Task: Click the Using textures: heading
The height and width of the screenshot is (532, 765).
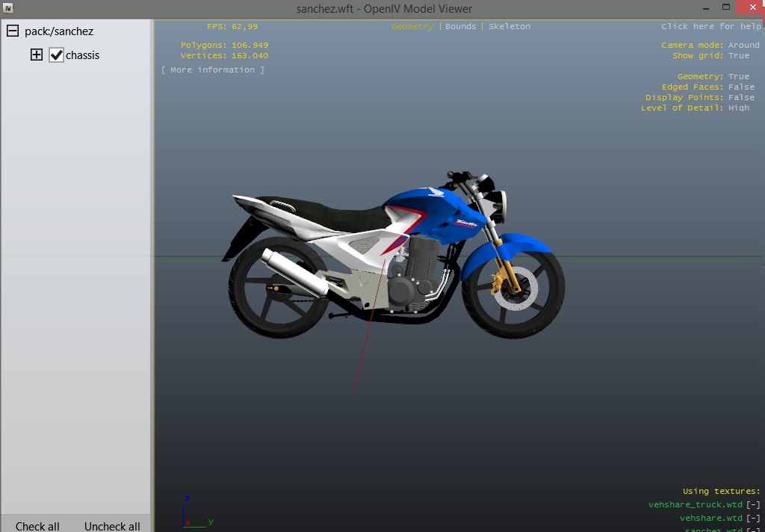Action: [x=721, y=492]
